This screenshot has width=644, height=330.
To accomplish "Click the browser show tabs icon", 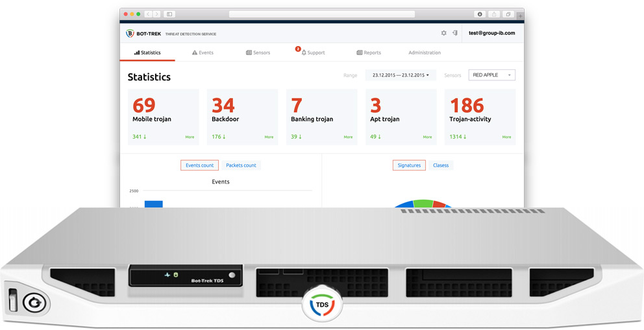I will pyautogui.click(x=508, y=14).
